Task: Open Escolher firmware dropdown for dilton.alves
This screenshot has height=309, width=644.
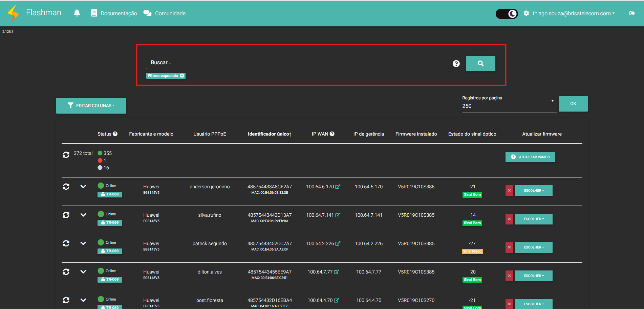Action: pos(534,276)
